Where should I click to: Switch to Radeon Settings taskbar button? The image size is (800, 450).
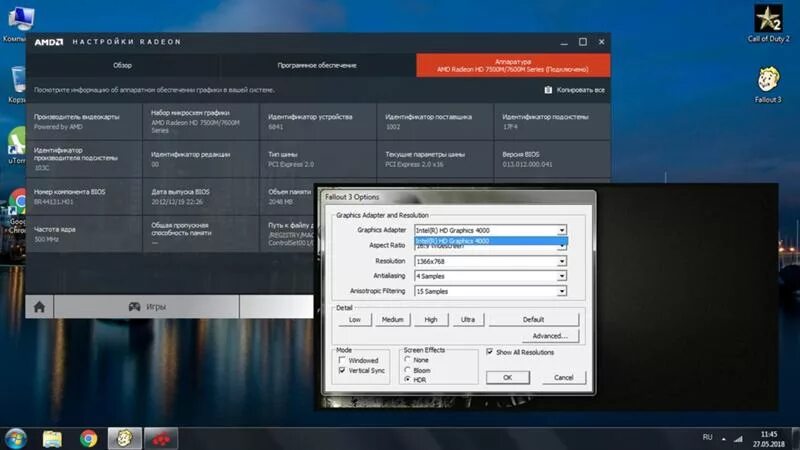click(x=161, y=439)
